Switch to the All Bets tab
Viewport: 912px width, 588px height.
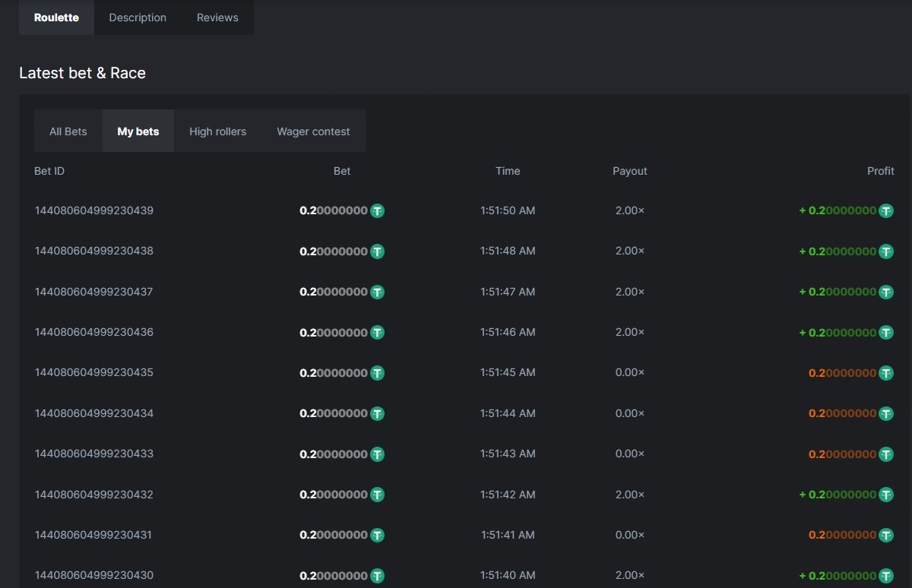(x=68, y=131)
